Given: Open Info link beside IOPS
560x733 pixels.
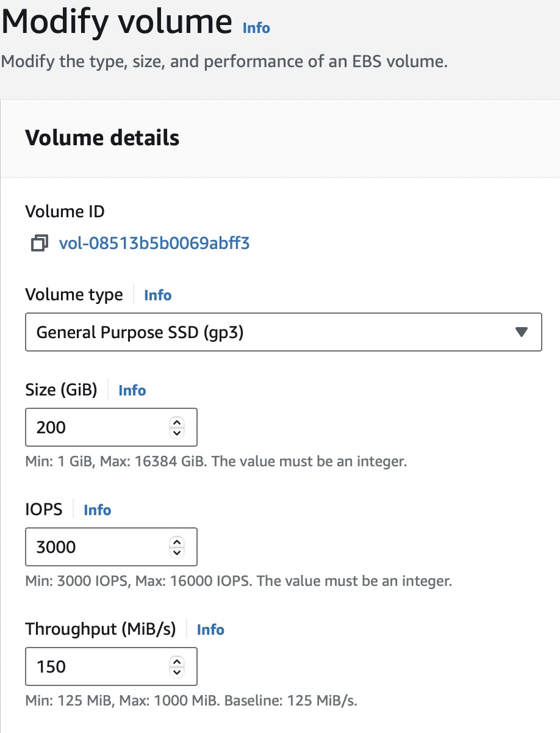Looking at the screenshot, I should [x=97, y=510].
